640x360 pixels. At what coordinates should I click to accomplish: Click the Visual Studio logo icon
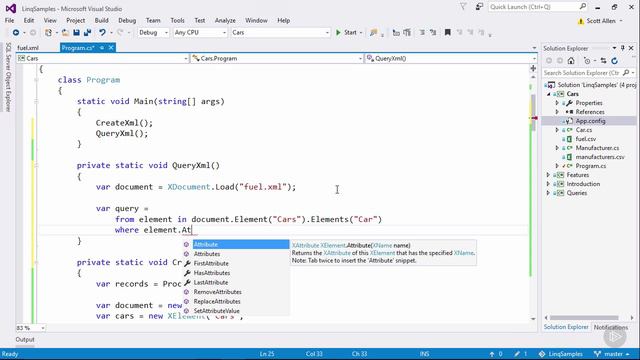pos(11,8)
